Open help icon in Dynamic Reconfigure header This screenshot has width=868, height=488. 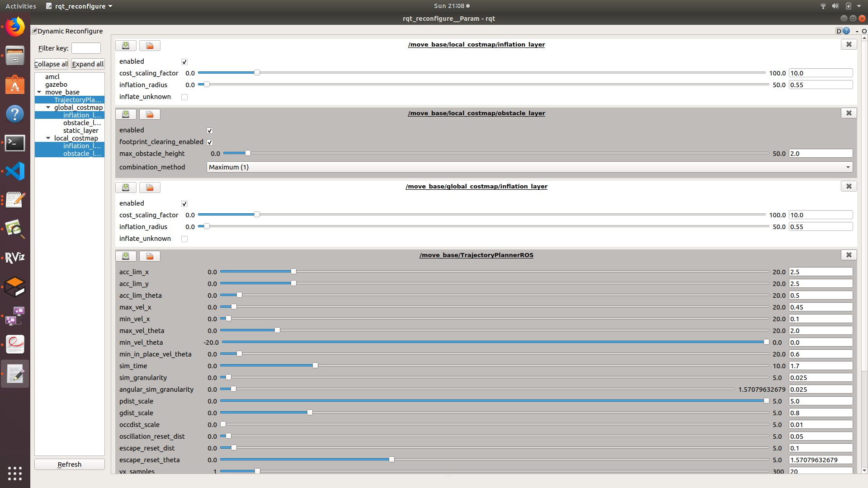coord(846,31)
